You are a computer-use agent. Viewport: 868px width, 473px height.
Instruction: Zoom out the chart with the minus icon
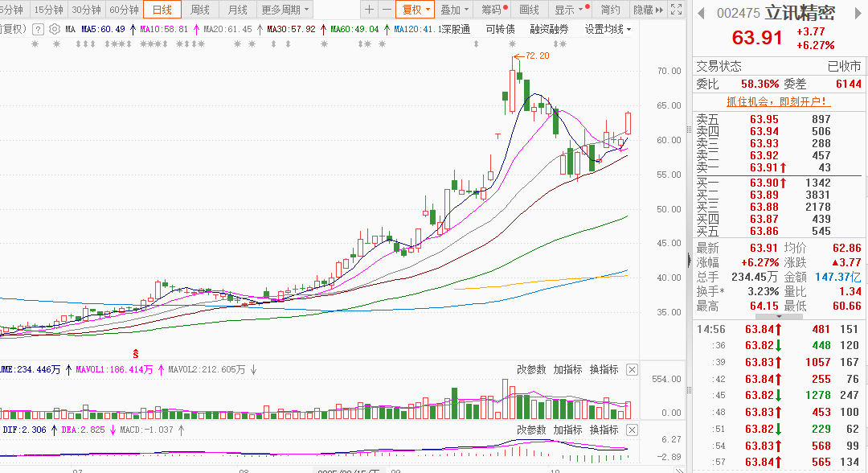tap(387, 10)
